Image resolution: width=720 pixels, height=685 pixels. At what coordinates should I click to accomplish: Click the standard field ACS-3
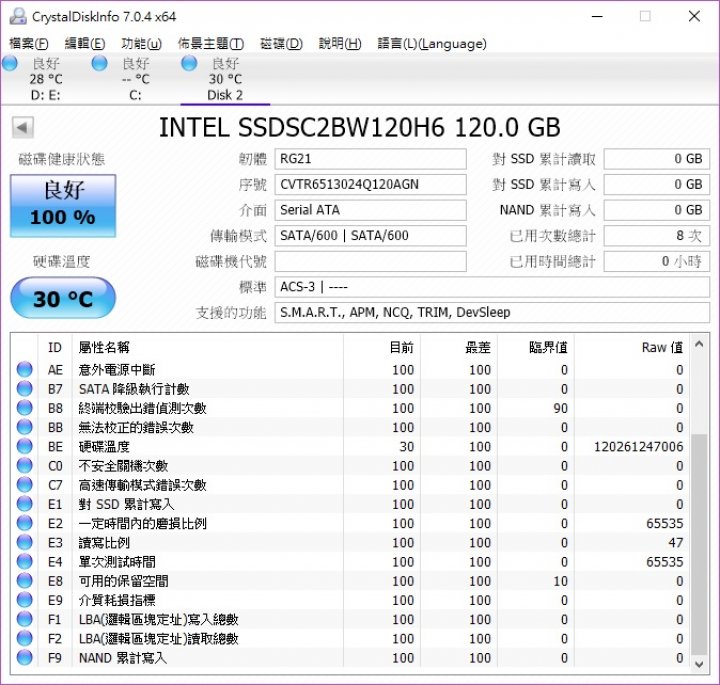click(492, 287)
